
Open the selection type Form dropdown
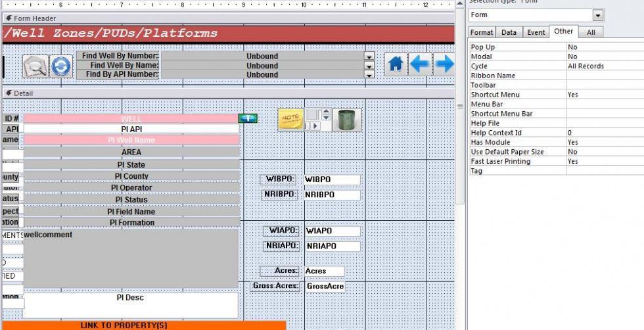click(598, 16)
